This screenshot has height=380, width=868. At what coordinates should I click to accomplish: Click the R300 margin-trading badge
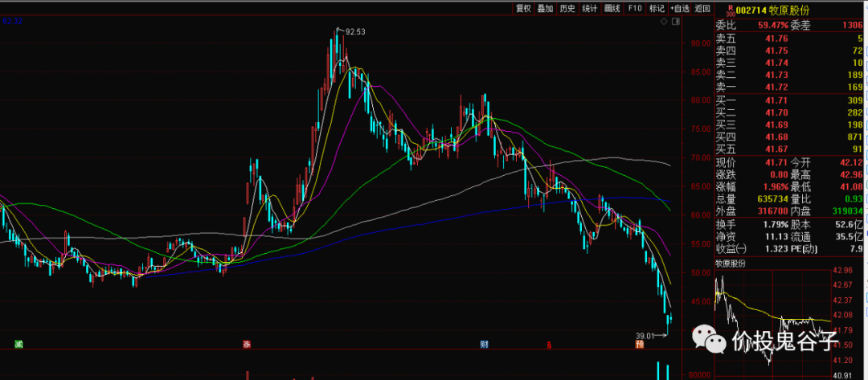(730, 10)
